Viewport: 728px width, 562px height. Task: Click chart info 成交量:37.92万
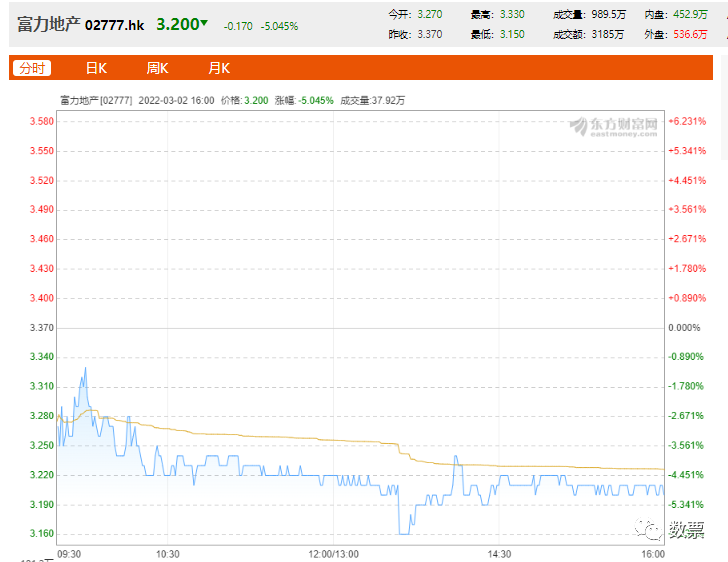(373, 100)
